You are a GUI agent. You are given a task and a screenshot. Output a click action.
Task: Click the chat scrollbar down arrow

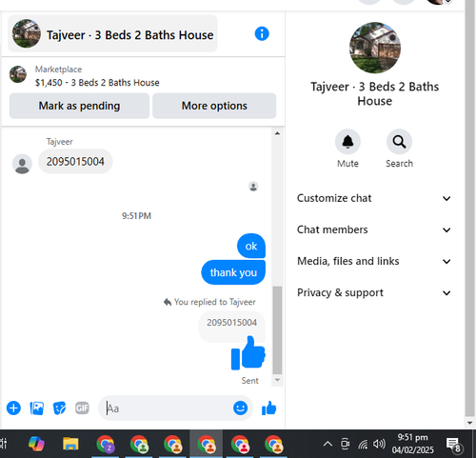point(277,380)
